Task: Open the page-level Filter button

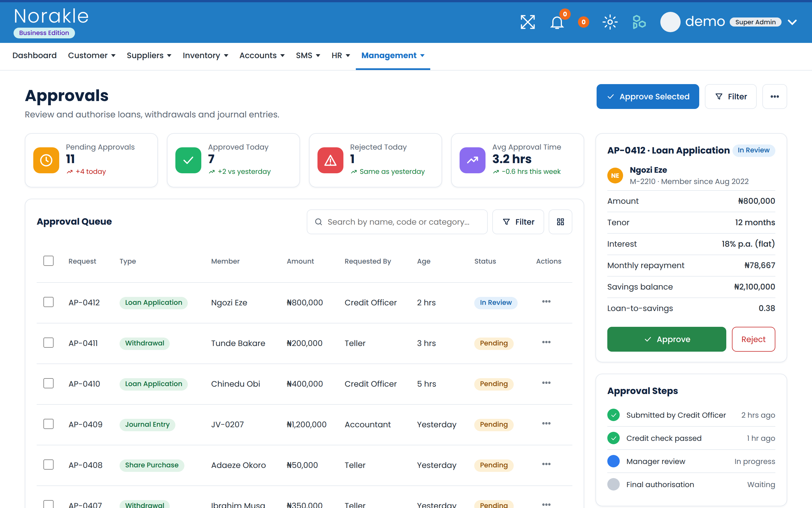Action: pyautogui.click(x=731, y=97)
